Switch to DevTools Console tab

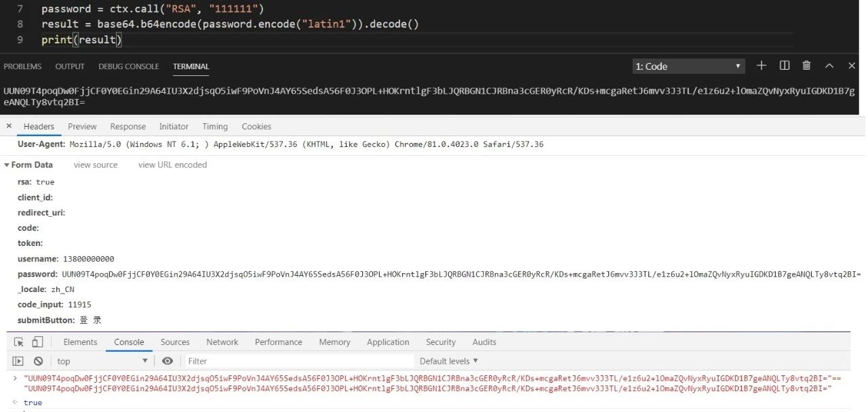coord(129,342)
